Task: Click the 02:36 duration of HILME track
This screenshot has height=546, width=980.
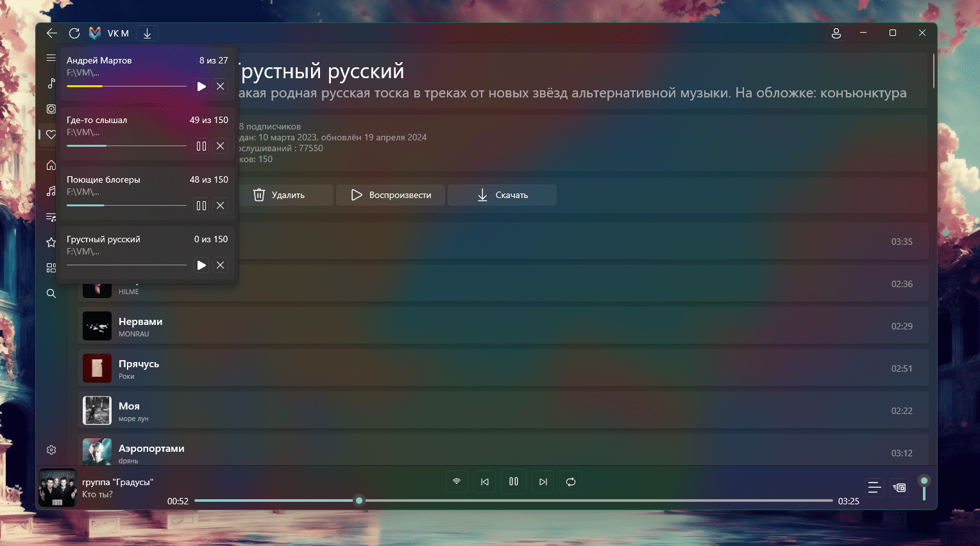Action: (902, 284)
